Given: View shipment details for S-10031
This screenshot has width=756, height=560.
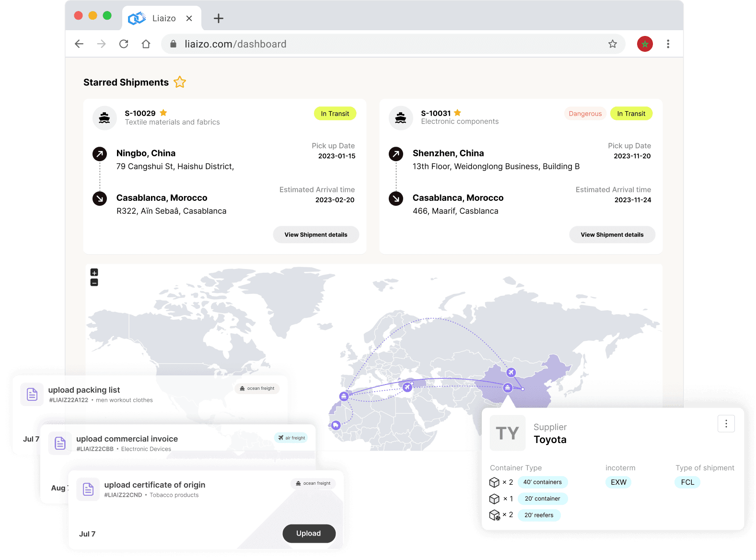Looking at the screenshot, I should point(612,235).
